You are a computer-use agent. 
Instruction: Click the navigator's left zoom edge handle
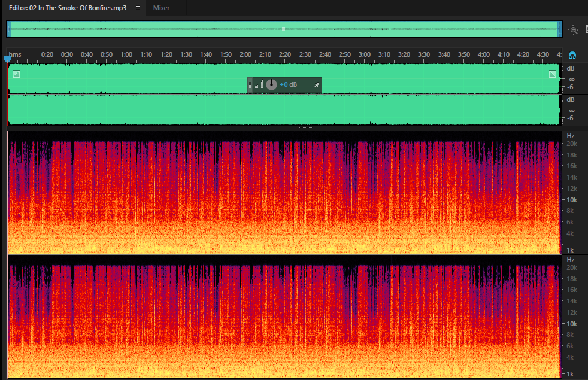[x=10, y=29]
